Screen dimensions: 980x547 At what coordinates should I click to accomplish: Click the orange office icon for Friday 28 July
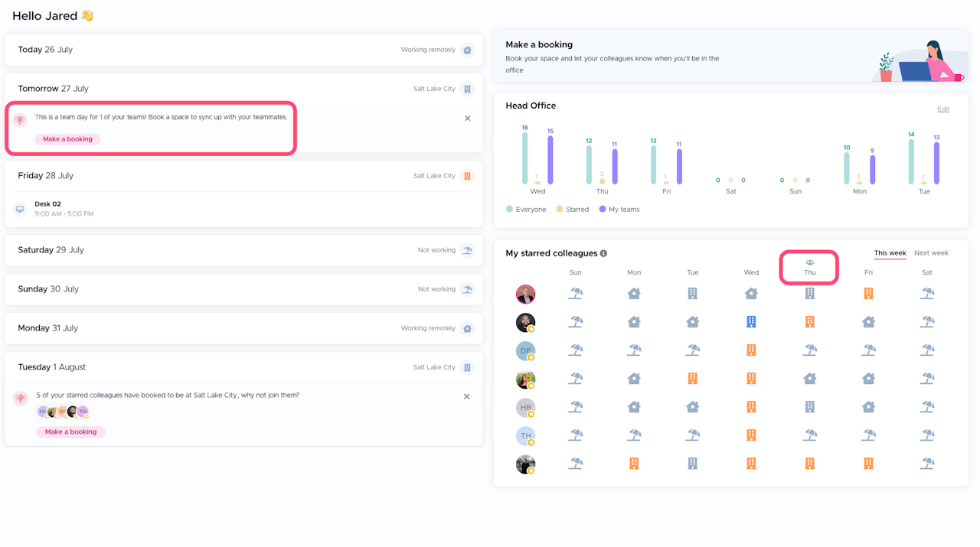467,176
